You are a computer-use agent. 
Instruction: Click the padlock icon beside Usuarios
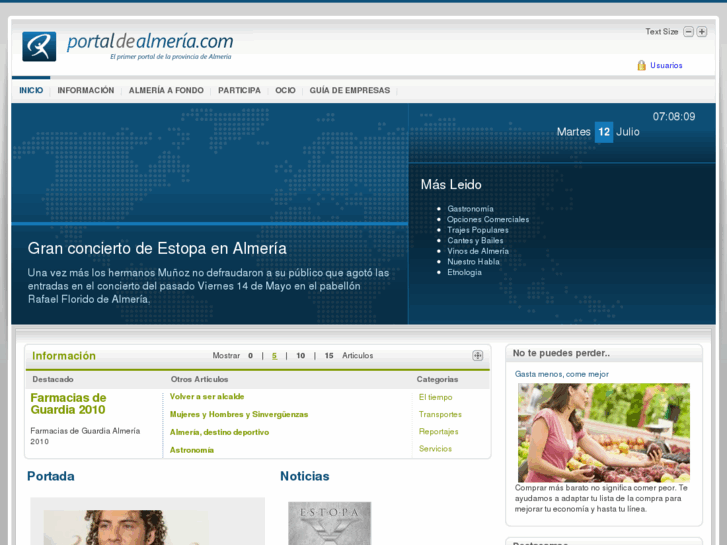(641, 65)
